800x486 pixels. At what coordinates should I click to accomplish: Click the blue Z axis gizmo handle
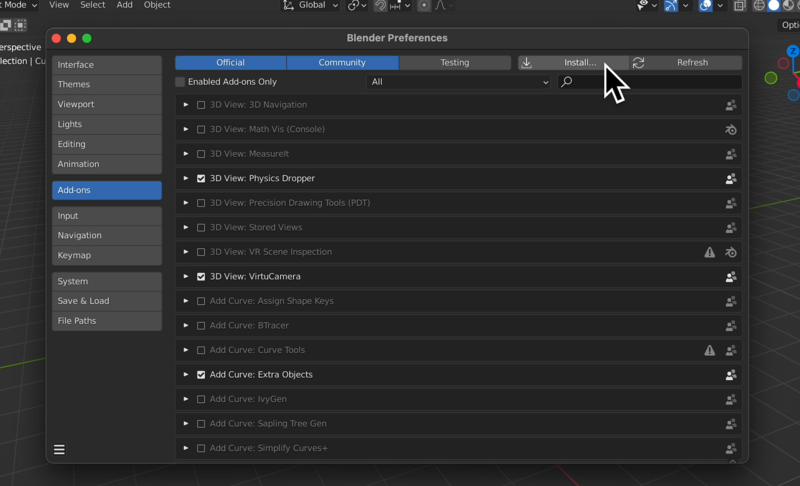click(x=793, y=50)
